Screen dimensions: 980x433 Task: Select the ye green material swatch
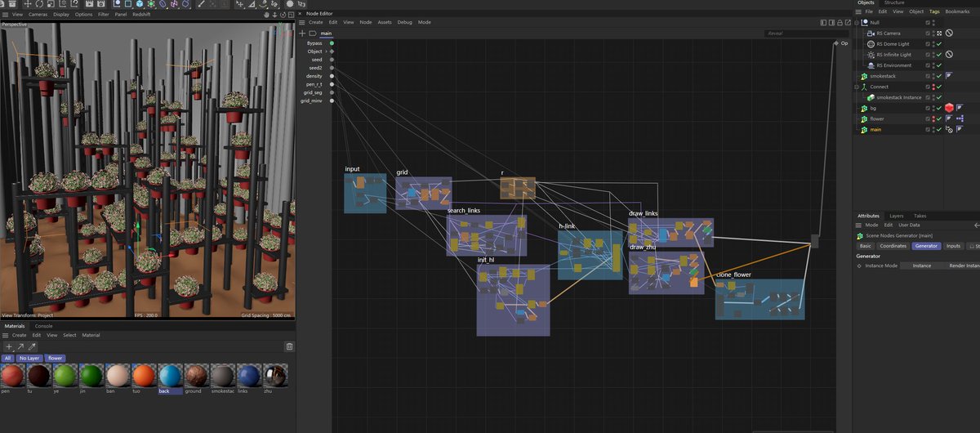point(65,377)
